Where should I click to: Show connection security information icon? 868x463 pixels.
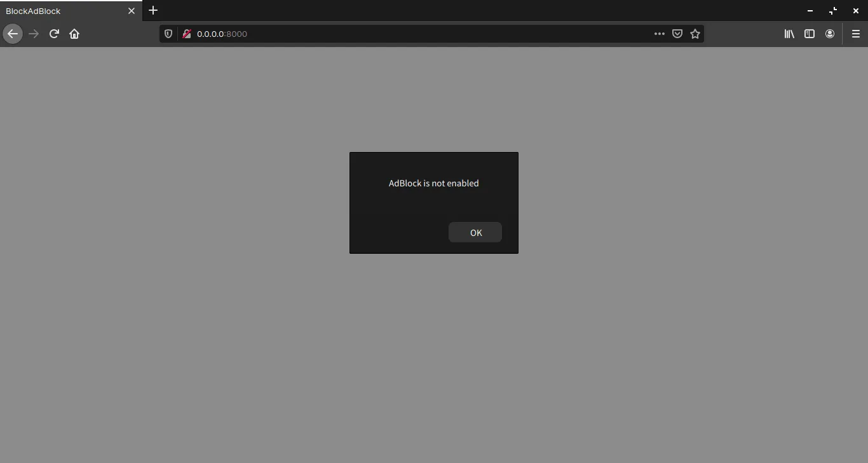tap(187, 34)
